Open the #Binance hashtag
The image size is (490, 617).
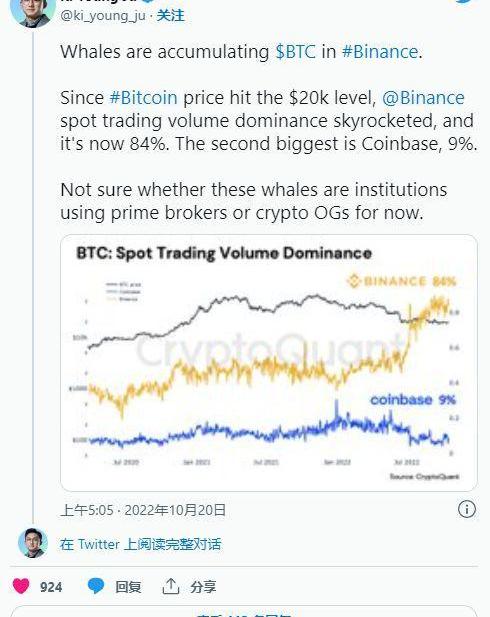380,52
